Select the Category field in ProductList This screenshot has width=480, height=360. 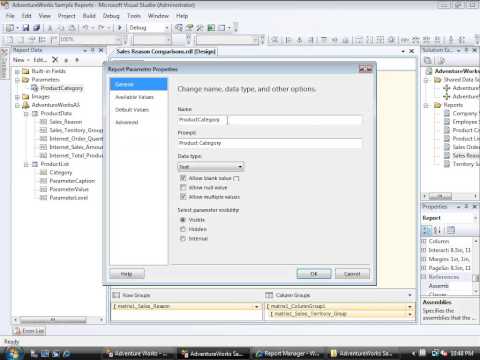pos(61,172)
